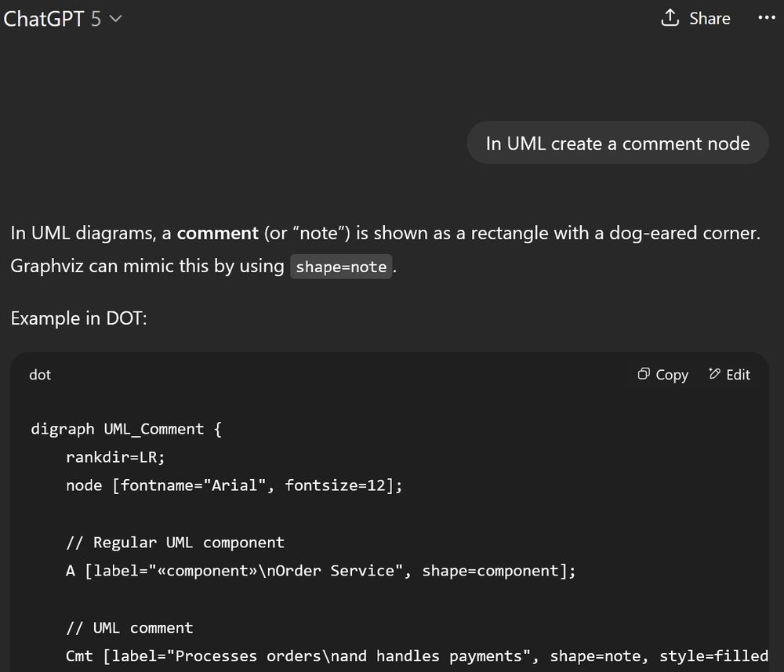Click the 'Example in DOT:' text
This screenshot has width=784, height=672.
[78, 318]
